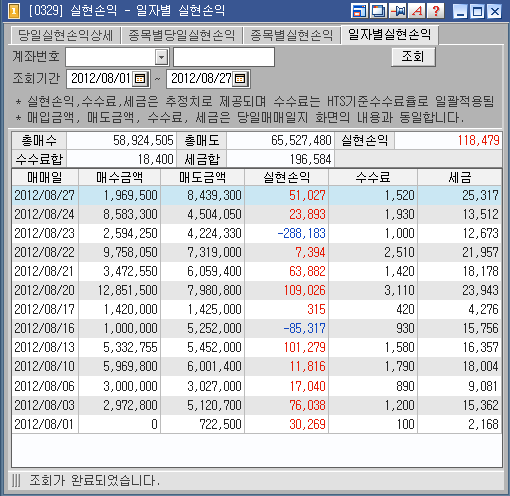Select the row dated 2012/08/03
The width and height of the screenshot is (510, 496).
pyautogui.click(x=257, y=405)
